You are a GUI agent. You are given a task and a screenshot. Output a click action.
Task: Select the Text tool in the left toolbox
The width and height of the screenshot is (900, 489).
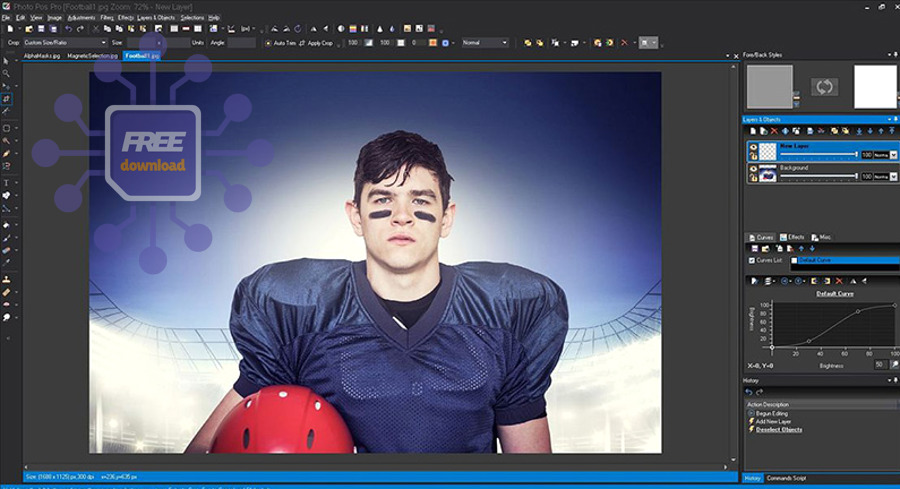pos(6,184)
